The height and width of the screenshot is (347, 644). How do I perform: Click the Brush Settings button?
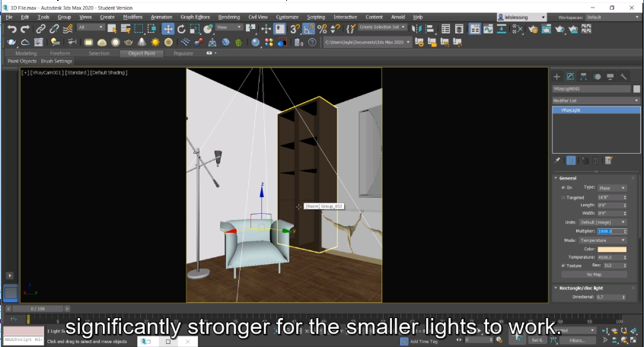[56, 61]
